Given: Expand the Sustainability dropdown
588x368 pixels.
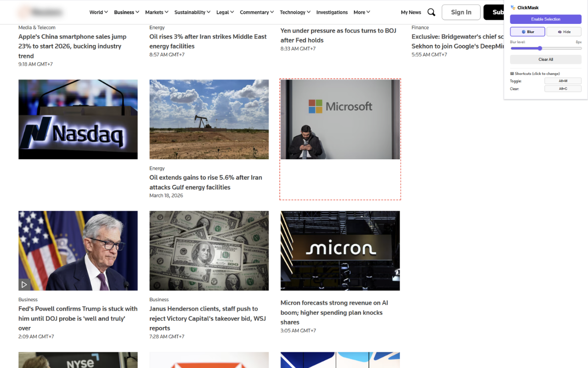Looking at the screenshot, I should tap(192, 12).
